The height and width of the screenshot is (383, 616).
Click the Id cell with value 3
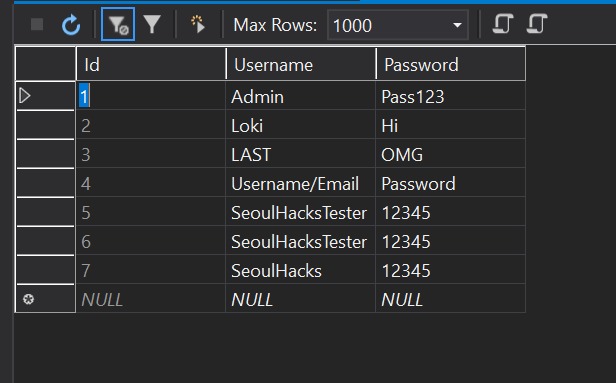click(151, 154)
